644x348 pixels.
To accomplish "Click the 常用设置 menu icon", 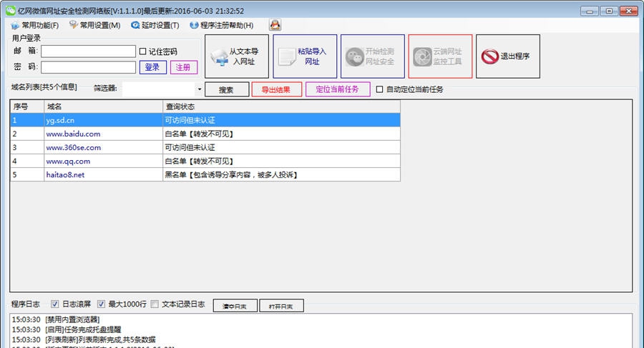I will [x=74, y=24].
